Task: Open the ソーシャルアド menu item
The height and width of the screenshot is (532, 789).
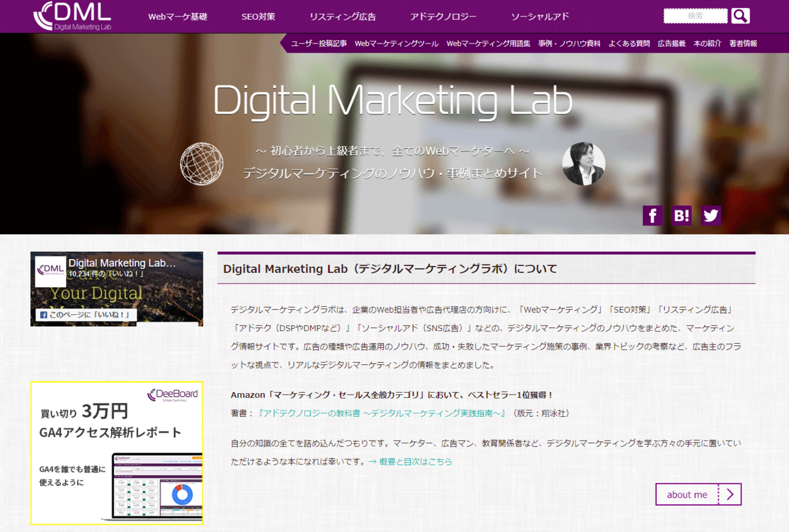Action: [x=540, y=15]
